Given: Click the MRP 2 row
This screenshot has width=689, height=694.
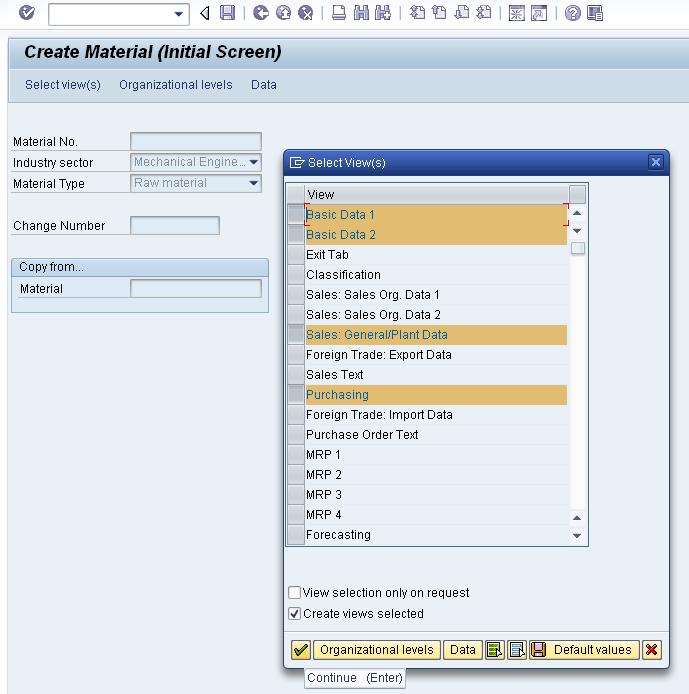Looking at the screenshot, I should click(x=436, y=474).
